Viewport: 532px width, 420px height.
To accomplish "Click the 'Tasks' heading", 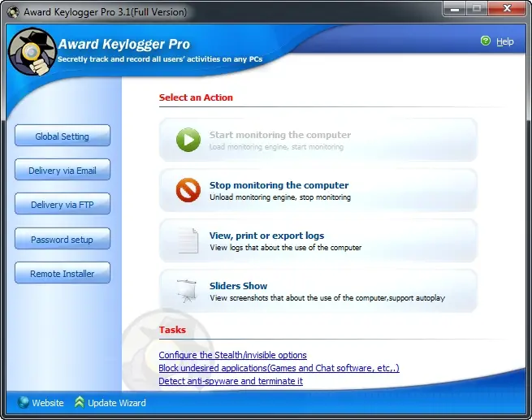I will pyautogui.click(x=172, y=330).
